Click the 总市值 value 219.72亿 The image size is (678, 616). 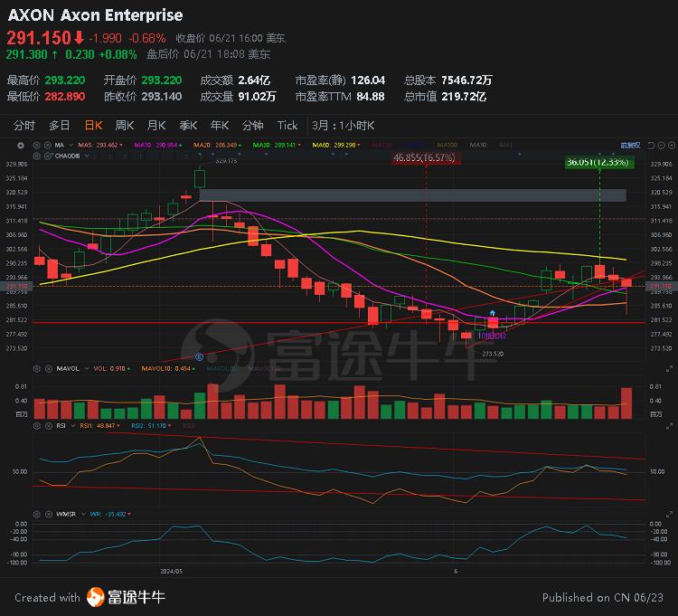(x=464, y=97)
